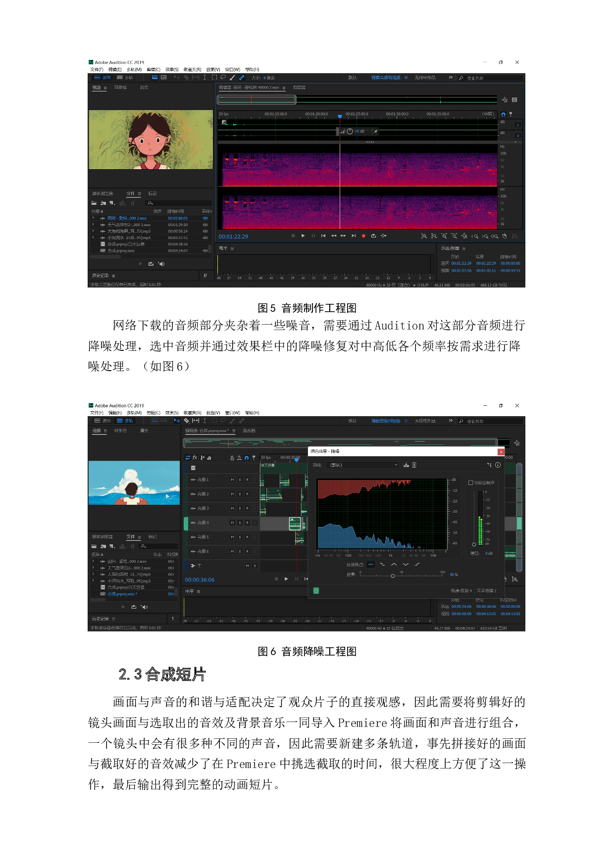Open the 预设 preset dropdown
Viewport: 614px width, 868px height.
click(364, 465)
